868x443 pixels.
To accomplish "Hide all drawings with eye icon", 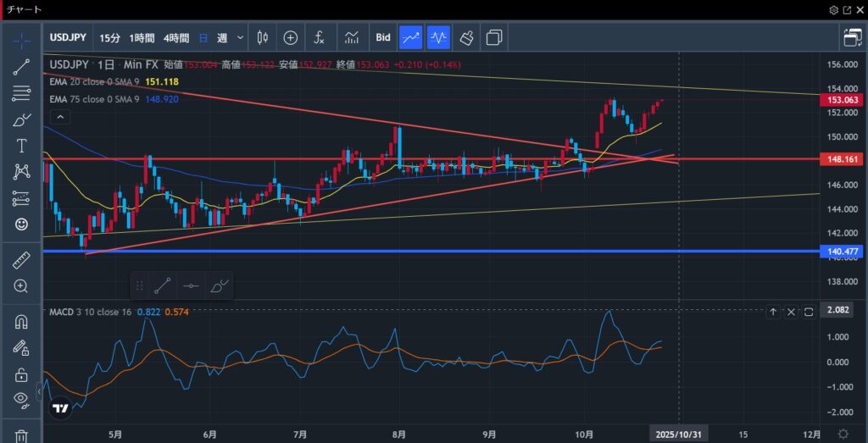I will coord(21,399).
